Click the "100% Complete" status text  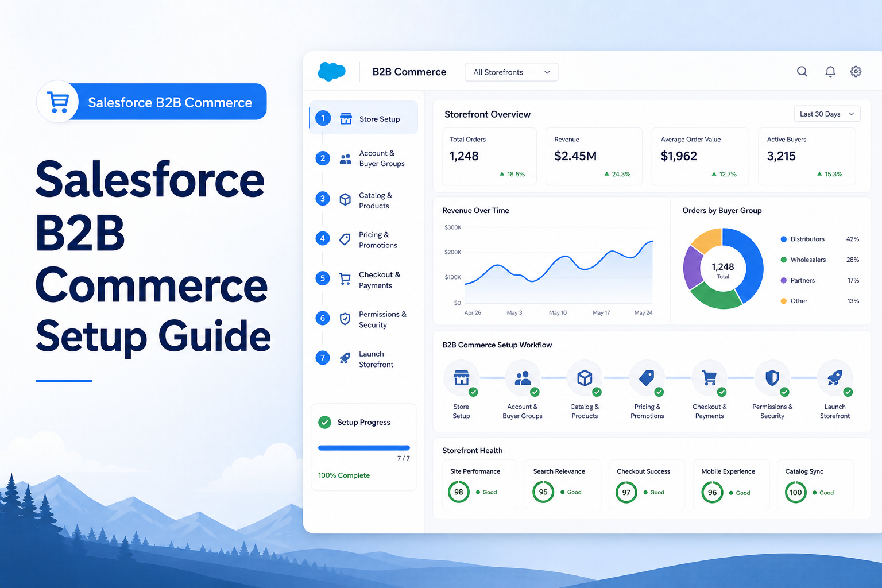(x=344, y=475)
